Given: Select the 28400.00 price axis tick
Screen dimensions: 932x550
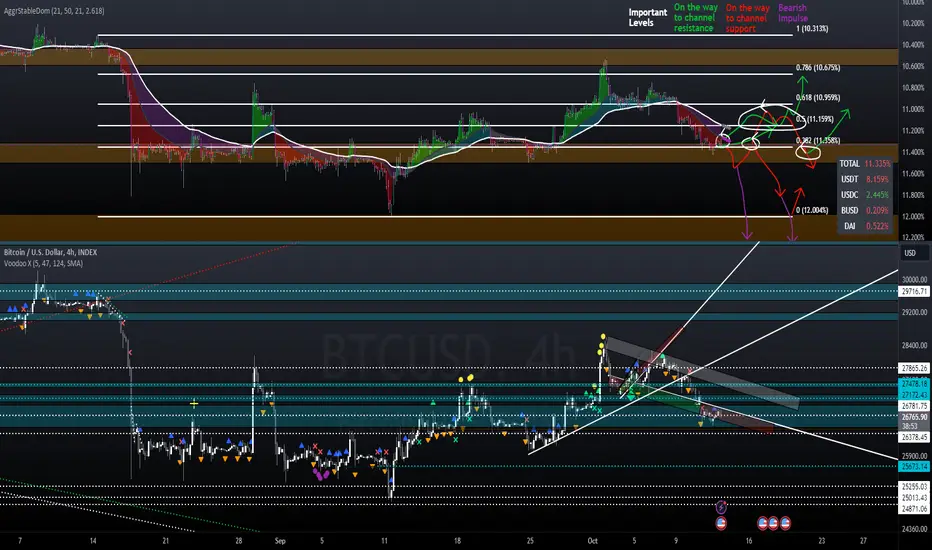Looking at the screenshot, I should (914, 345).
